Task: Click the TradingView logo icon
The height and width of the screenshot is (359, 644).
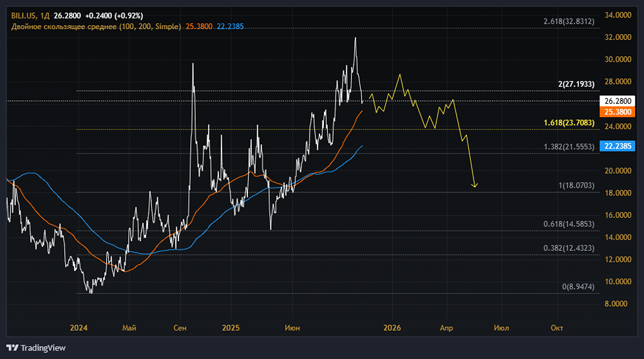Action: point(14,347)
